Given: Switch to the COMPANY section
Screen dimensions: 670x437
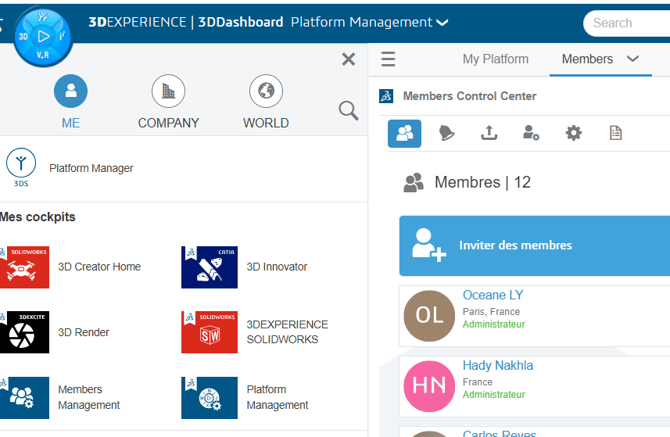Looking at the screenshot, I should point(168,91).
